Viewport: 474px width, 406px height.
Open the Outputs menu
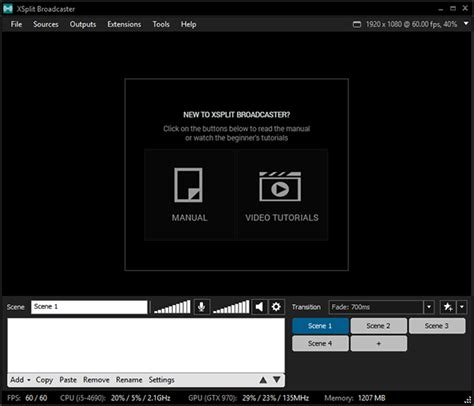(x=83, y=24)
